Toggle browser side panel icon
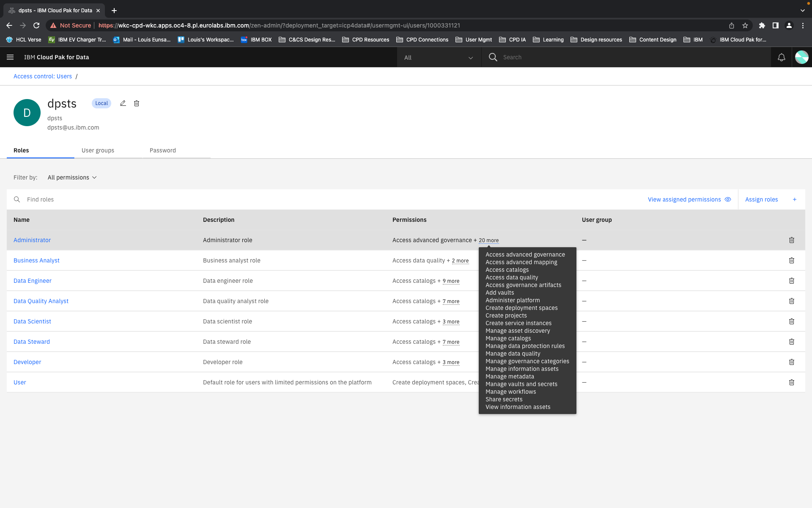Screen dimensions: 812x508 coord(775,25)
